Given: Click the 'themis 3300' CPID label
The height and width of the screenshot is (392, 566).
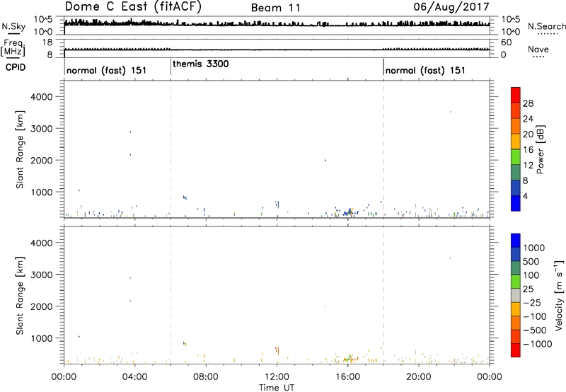Looking at the screenshot, I should tap(201, 64).
